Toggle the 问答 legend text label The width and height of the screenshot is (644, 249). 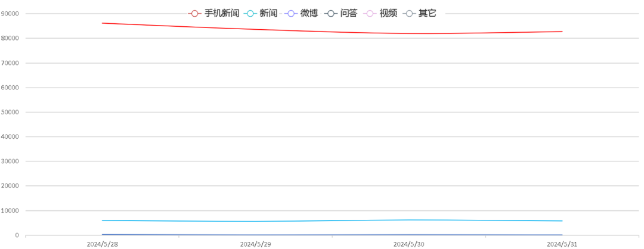point(348,13)
